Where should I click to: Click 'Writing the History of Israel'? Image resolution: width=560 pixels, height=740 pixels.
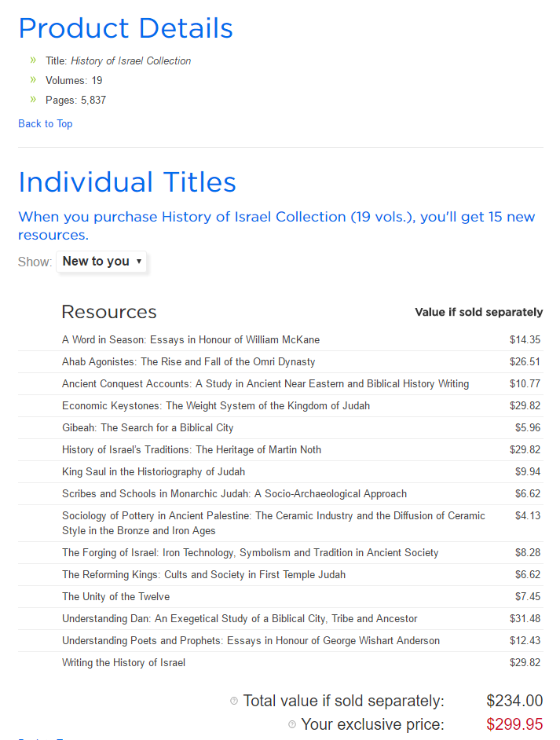tap(124, 663)
